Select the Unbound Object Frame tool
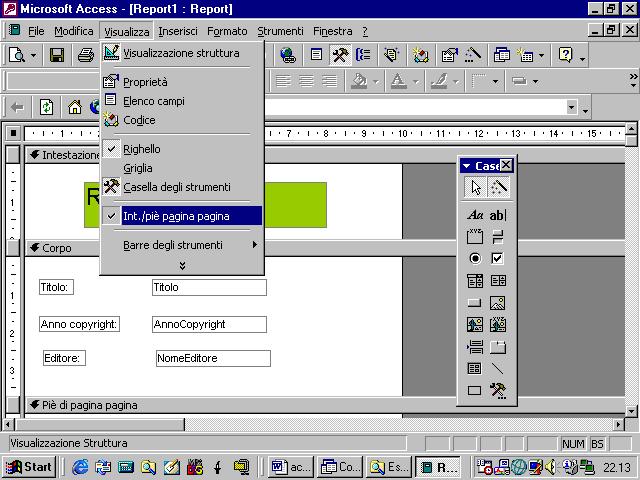 pos(475,325)
